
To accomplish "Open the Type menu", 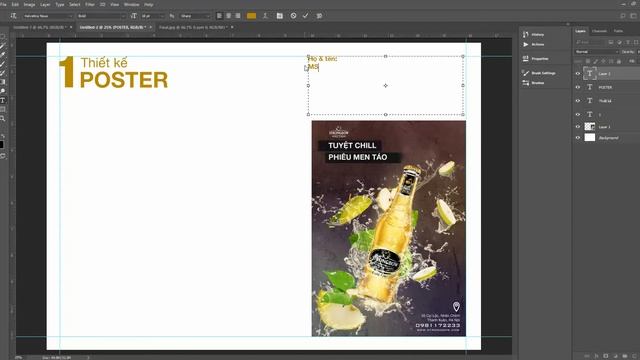I will tap(60, 4).
